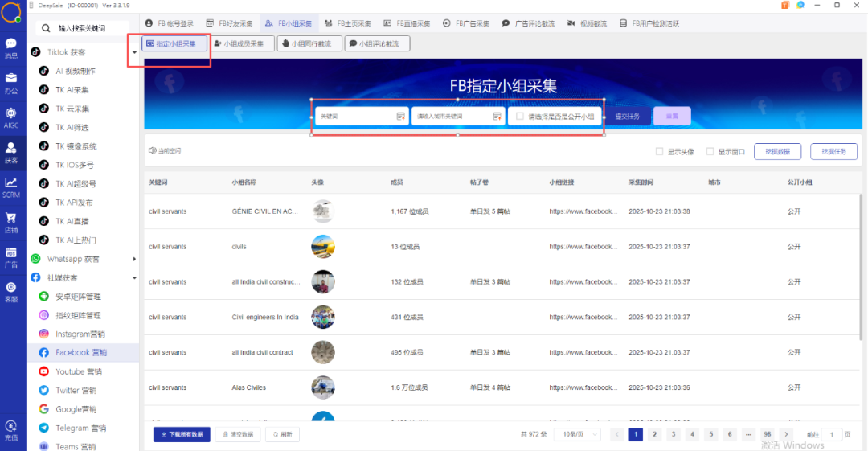Open the 充值 recharge icon
This screenshot has height=451, width=868.
click(x=11, y=431)
